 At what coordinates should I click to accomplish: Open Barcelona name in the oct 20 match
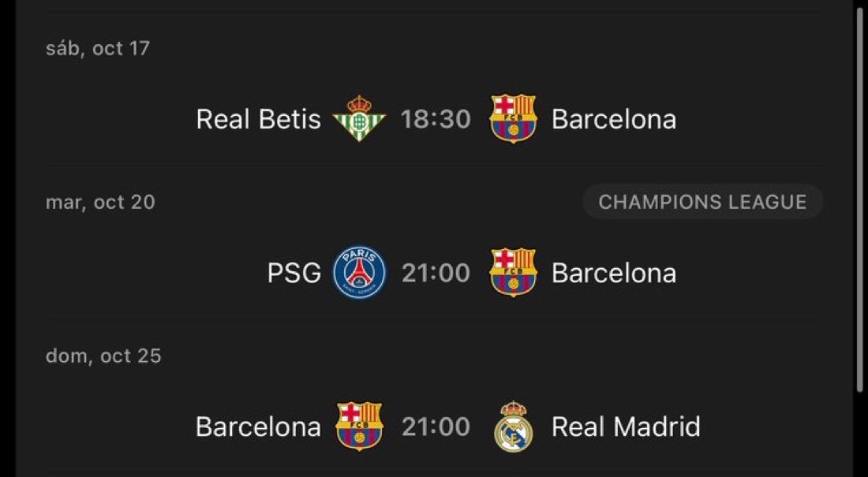[x=614, y=273]
